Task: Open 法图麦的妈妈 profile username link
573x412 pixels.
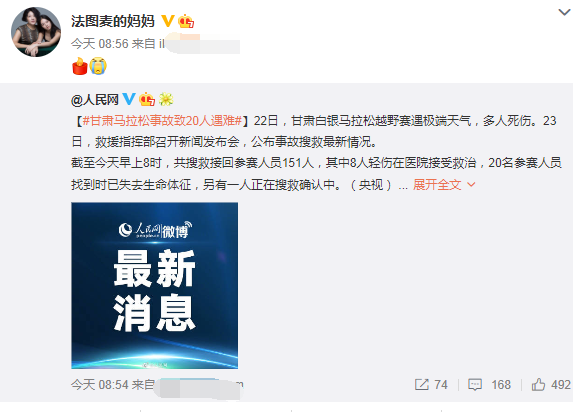Action: 113,22
